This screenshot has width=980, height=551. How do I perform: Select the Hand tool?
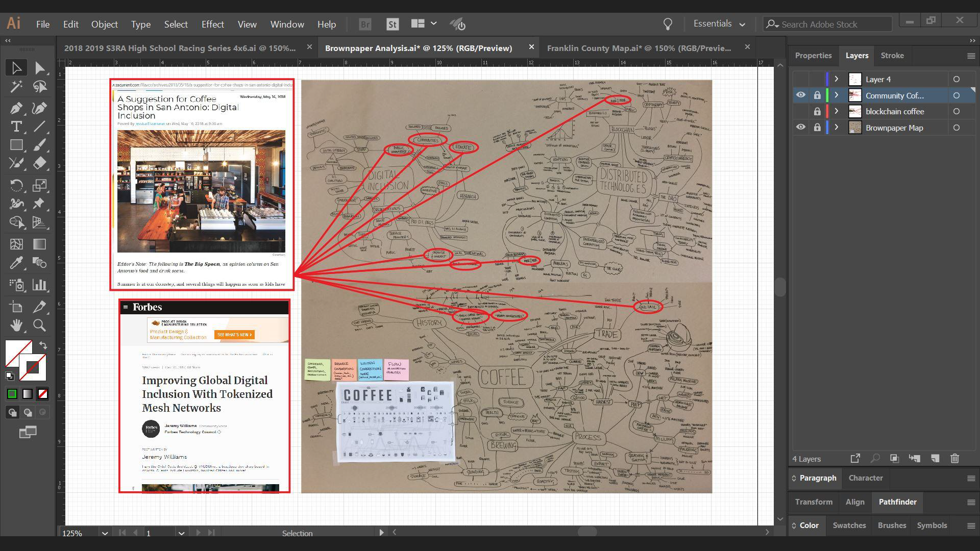[16, 325]
